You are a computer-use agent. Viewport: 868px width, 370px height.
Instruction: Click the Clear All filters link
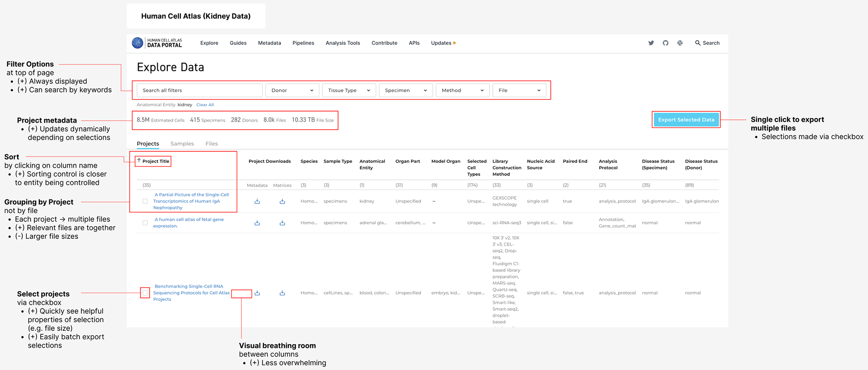point(205,105)
